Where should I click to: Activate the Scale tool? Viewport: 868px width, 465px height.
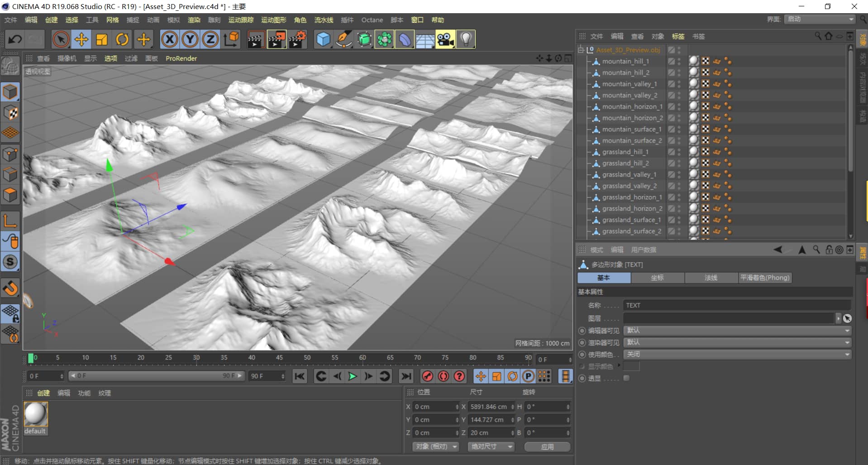(102, 39)
